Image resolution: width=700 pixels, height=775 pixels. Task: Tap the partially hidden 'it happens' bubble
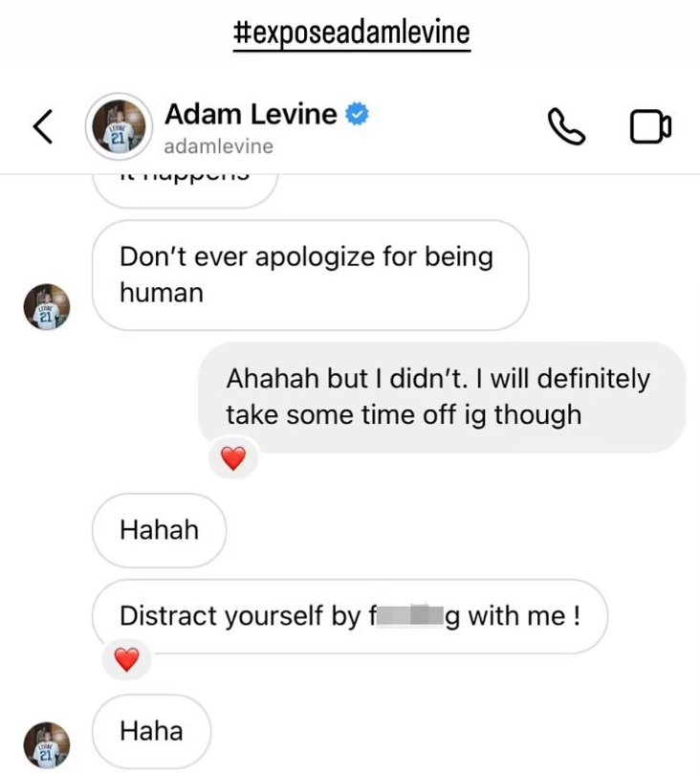tap(185, 189)
